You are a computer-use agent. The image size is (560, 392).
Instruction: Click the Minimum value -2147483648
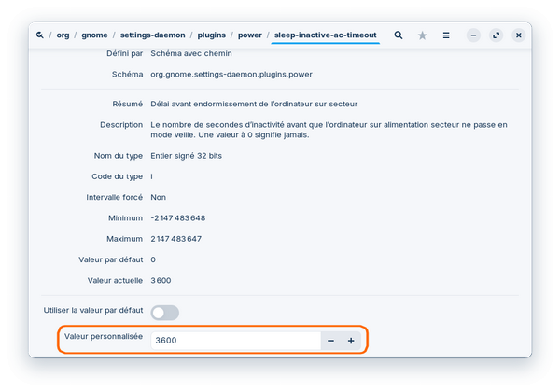[x=177, y=217]
